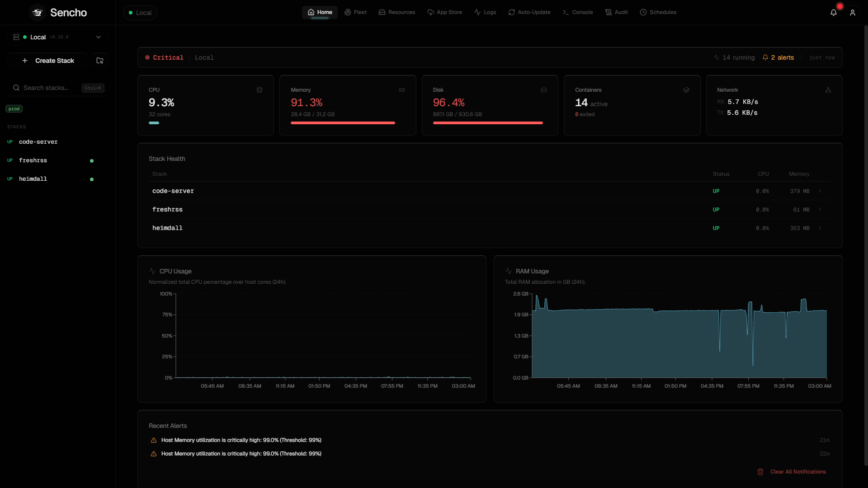Click the memory icon in Memory card
This screenshot has height=488, width=868.
[402, 90]
